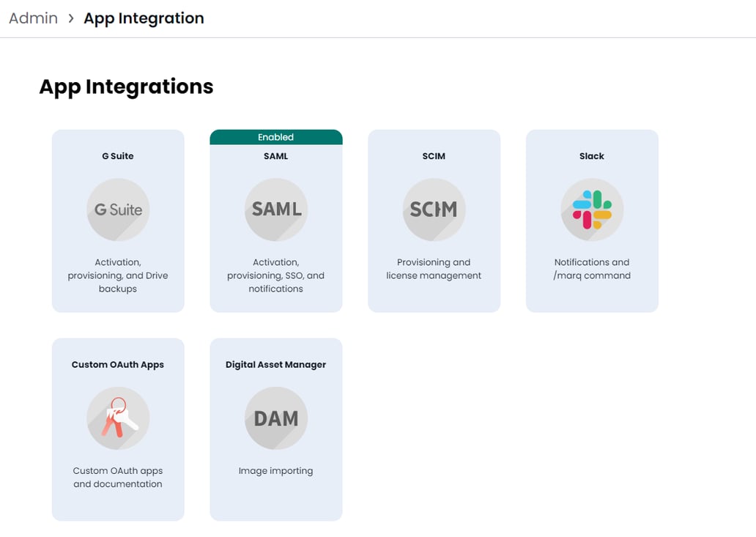Click the red keyring icon on OAuth card
The width and height of the screenshot is (756, 537).
[x=118, y=418]
